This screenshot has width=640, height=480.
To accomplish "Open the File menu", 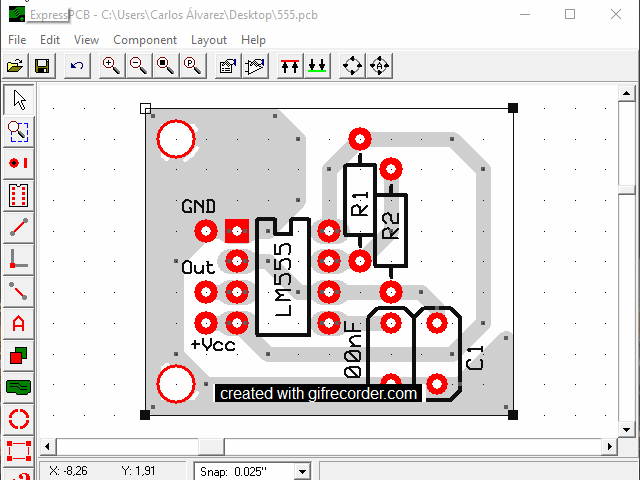I will tap(17, 40).
